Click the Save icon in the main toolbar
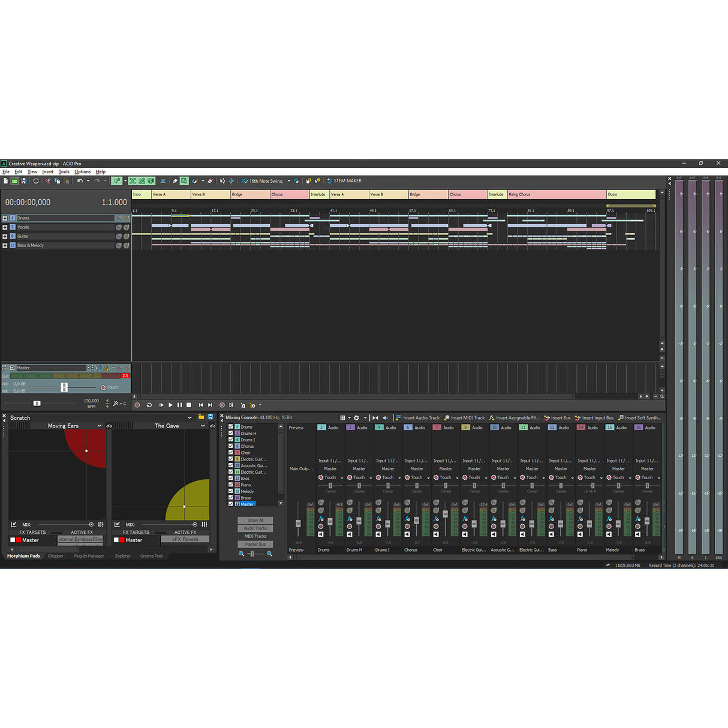The width and height of the screenshot is (728, 728). (x=24, y=181)
